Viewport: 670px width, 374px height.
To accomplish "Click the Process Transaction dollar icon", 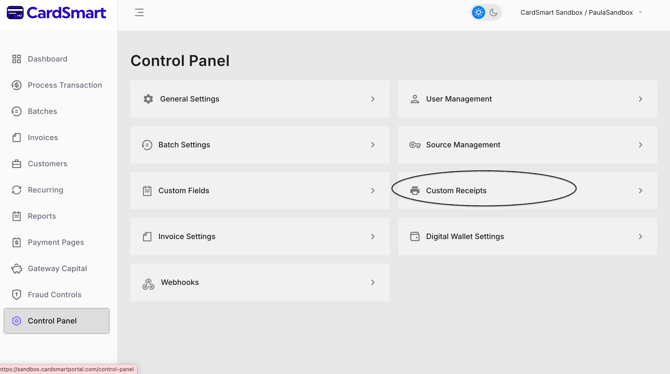I will tap(16, 85).
